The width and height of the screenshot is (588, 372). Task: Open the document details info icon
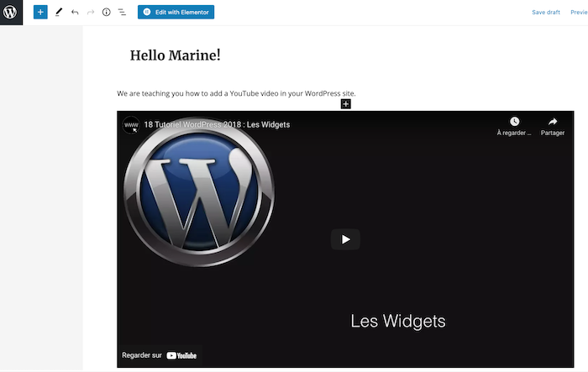[x=107, y=13]
